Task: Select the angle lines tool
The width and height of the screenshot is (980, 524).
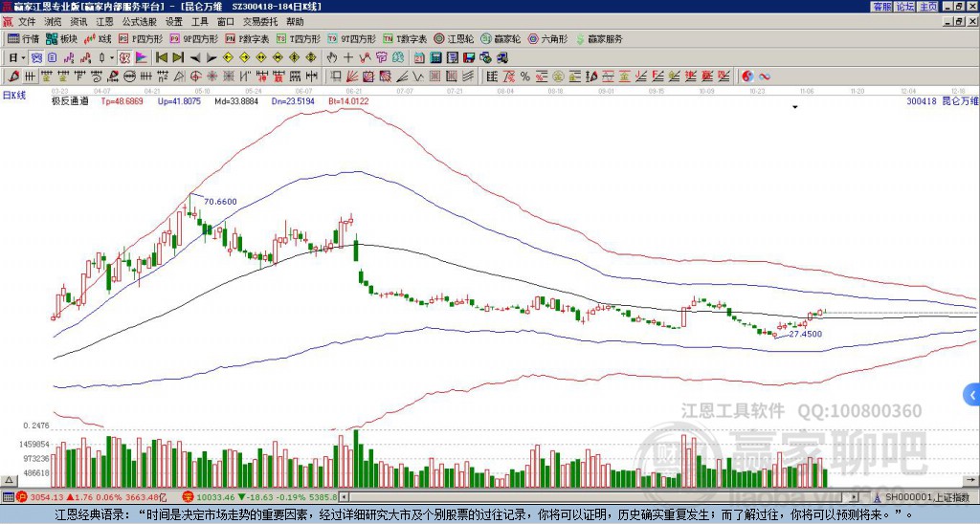Action: (402, 76)
